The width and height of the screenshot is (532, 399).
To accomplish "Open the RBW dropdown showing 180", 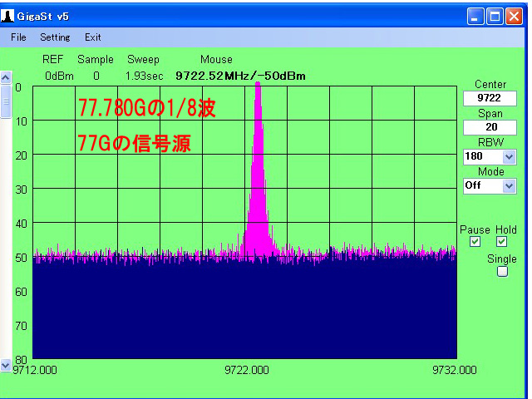I will point(490,157).
